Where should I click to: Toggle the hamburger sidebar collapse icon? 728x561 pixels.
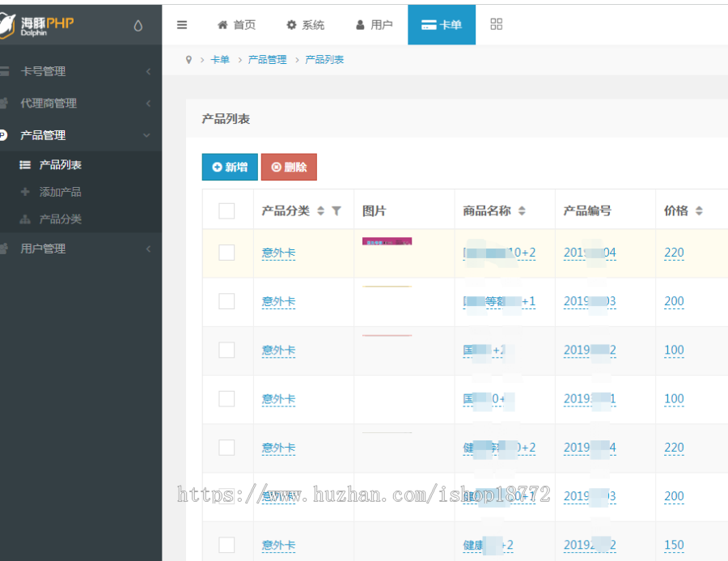tap(182, 24)
